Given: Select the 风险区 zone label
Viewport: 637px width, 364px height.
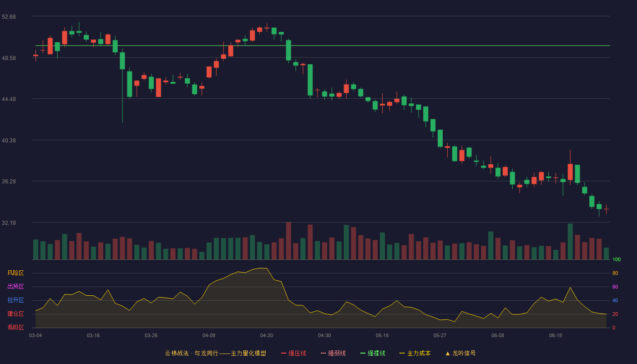Looking at the screenshot, I should (x=15, y=273).
